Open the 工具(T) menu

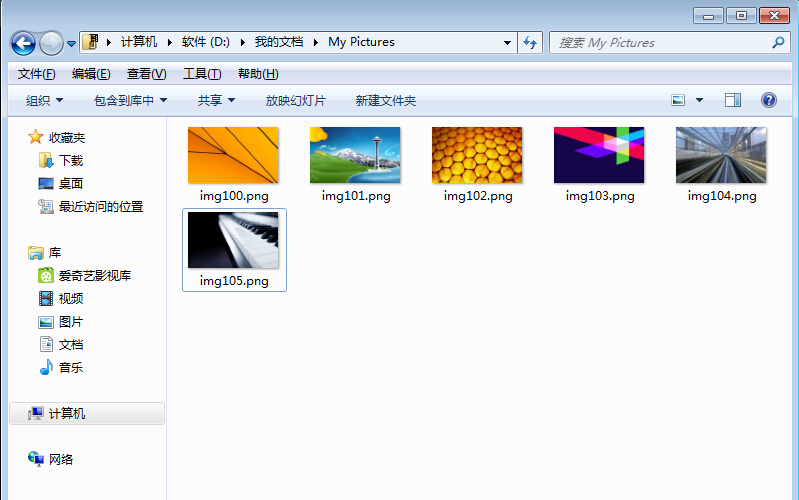pos(201,74)
